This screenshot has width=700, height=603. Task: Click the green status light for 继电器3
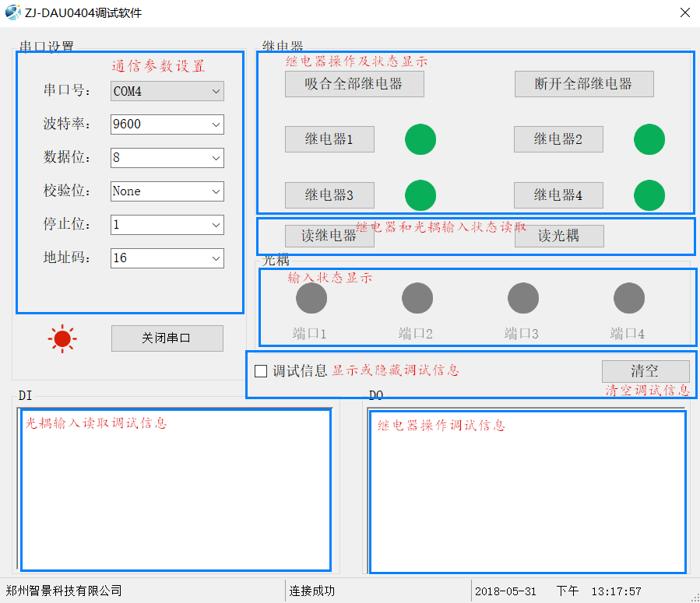420,195
